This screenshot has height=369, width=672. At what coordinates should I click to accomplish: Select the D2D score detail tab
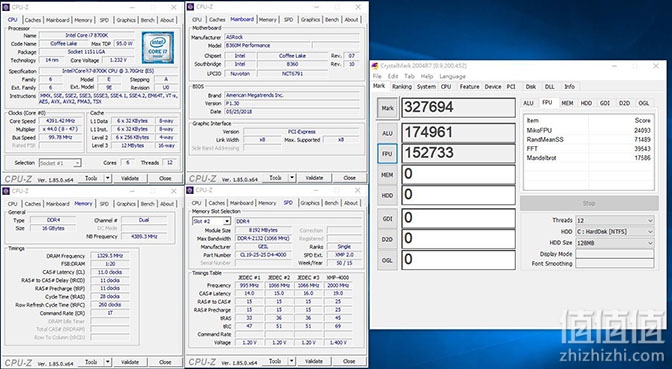[624, 103]
